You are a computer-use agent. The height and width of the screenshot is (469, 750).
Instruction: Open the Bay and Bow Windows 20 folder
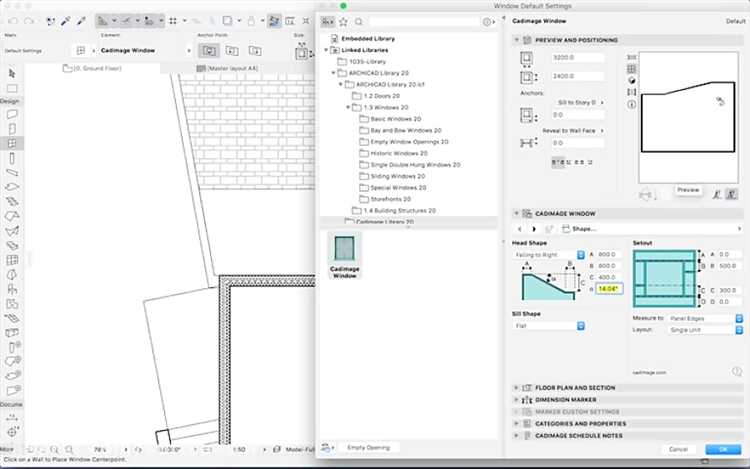tap(406, 131)
